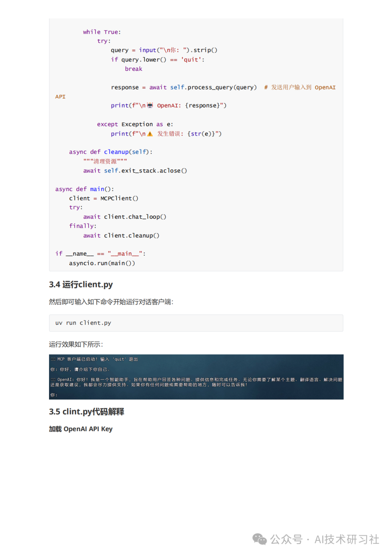
Task: Click the terminal output screenshot
Action: point(196,377)
